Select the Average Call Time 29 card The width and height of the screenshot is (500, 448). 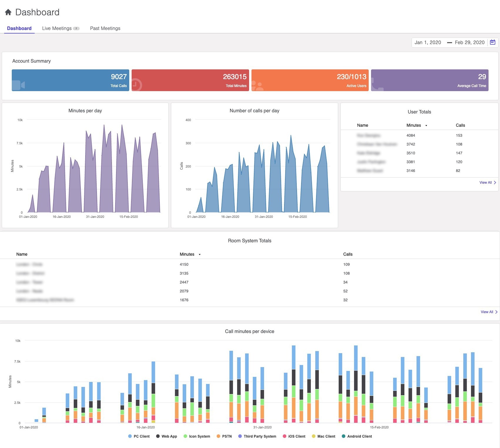pyautogui.click(x=430, y=80)
